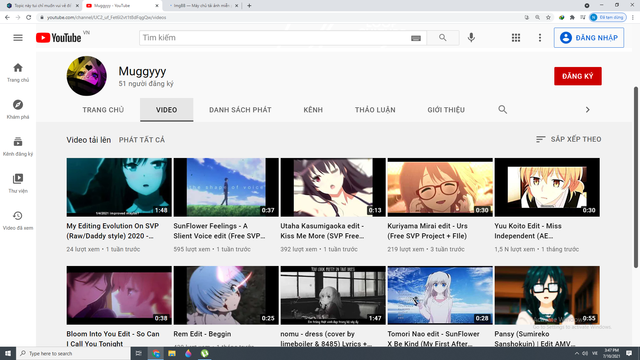Click the page vertical scrollbar
This screenshot has width=640, height=360.
(635, 178)
